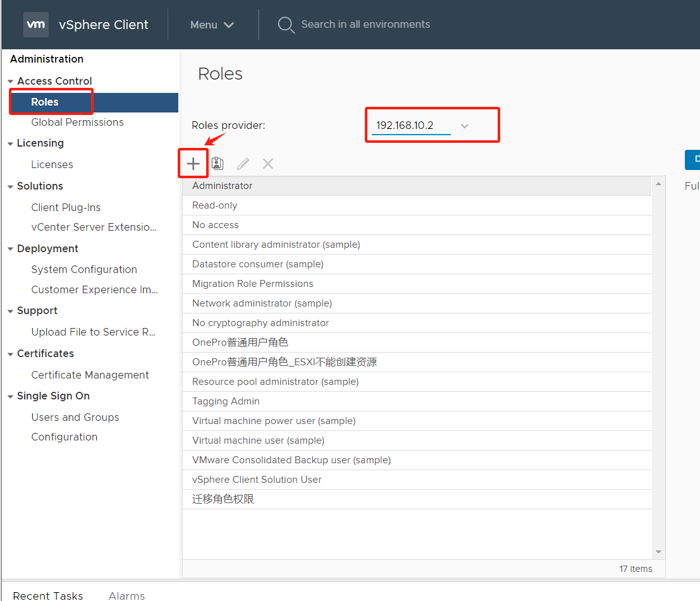Select the Administrator role
Screen dimensions: 700x601
[417, 186]
